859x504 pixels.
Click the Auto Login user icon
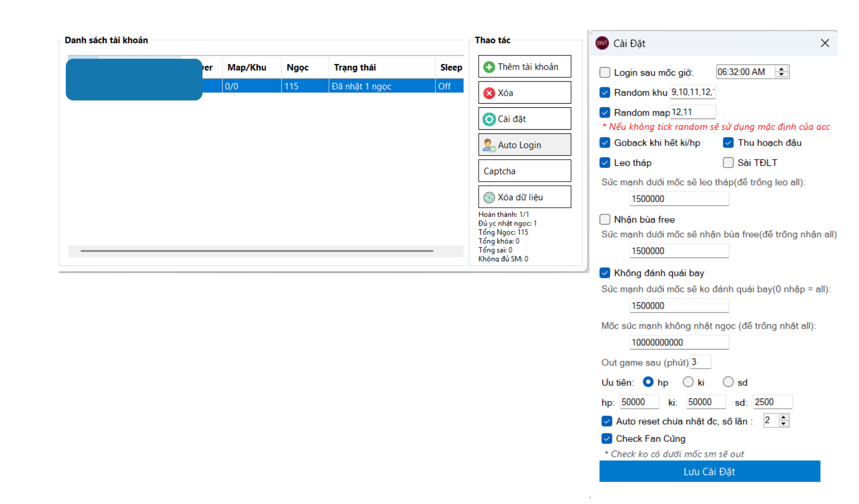tap(489, 145)
